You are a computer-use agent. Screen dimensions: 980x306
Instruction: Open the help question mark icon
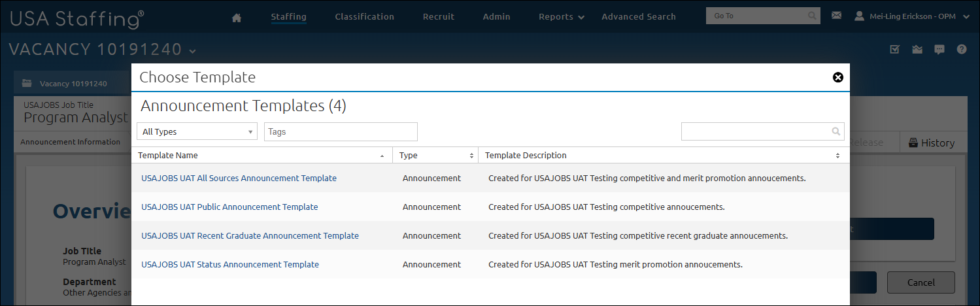[962, 49]
